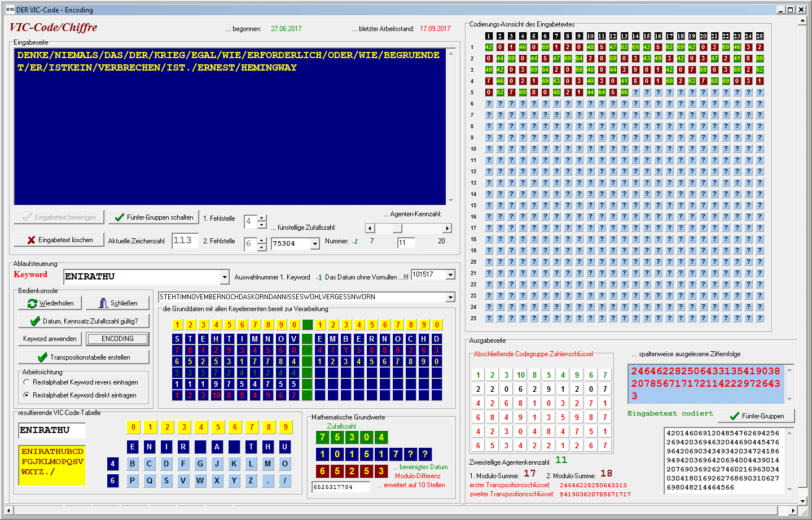Image resolution: width=812 pixels, height=520 pixels.
Task: Click the VIC application icon in title bar
Action: (x=10, y=10)
